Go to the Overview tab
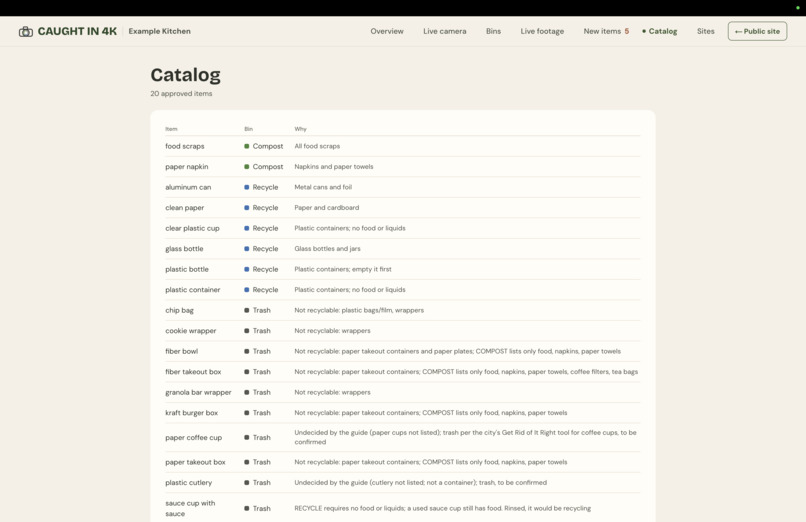The image size is (806, 522). coord(387,31)
